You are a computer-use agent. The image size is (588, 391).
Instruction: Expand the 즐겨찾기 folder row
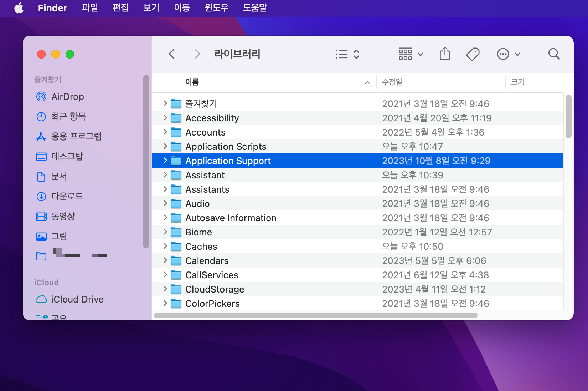(165, 103)
